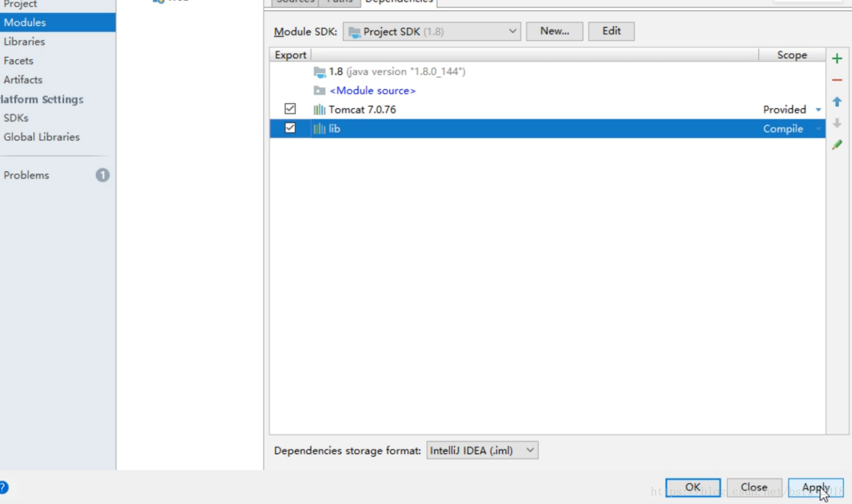Click the <Module source> entry
The image size is (852, 504).
[372, 91]
